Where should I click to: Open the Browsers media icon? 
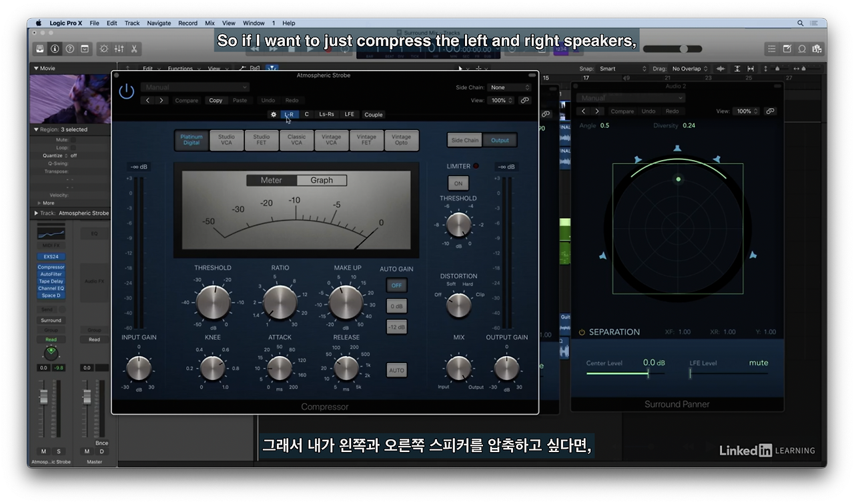pos(817,49)
